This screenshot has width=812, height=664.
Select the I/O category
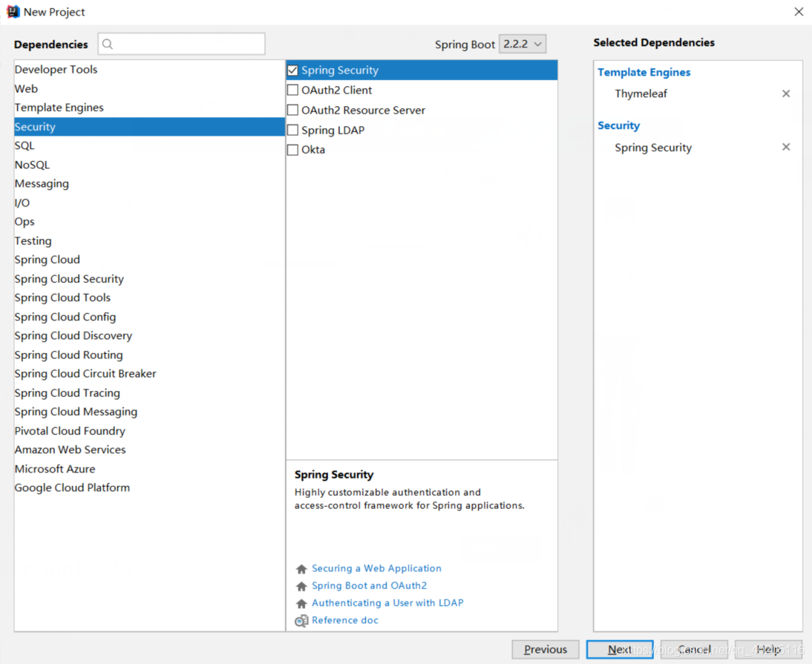[149, 203]
